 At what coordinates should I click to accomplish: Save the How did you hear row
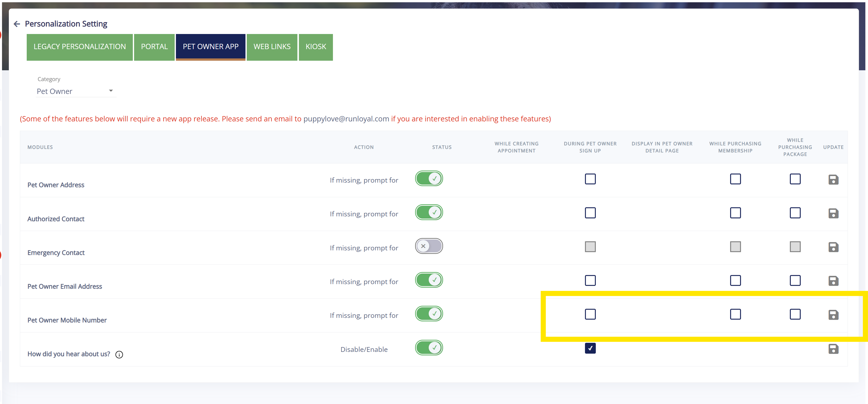point(833,349)
